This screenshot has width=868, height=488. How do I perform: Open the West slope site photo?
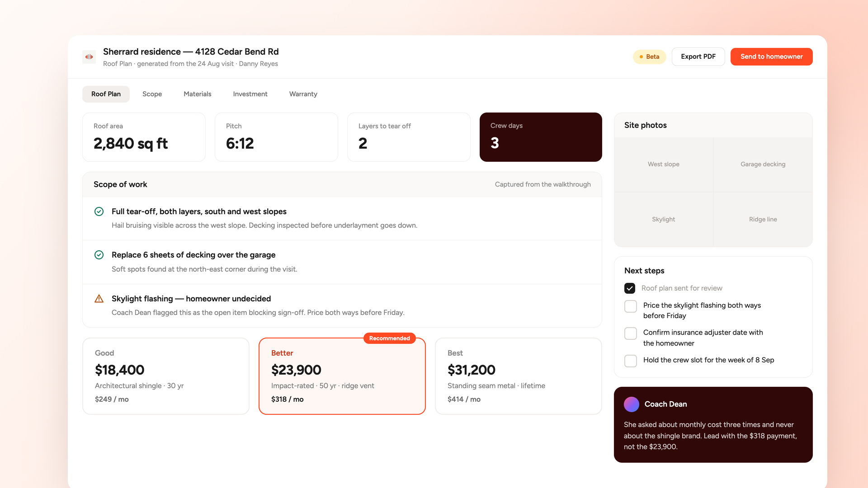pos(664,164)
